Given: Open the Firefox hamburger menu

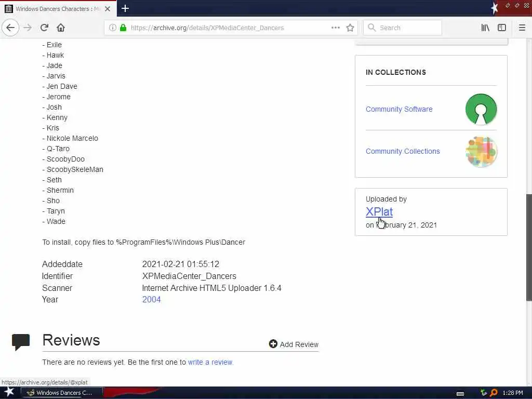Looking at the screenshot, I should 522,28.
